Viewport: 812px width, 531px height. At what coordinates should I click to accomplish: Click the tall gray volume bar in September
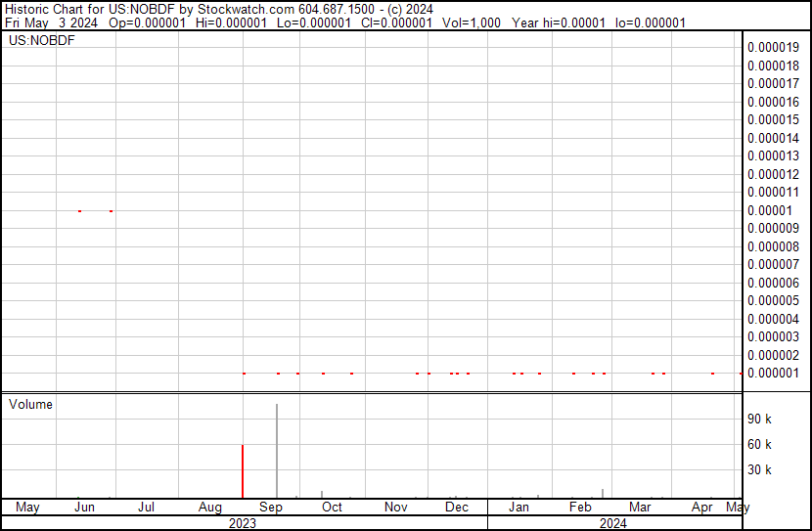point(277,451)
